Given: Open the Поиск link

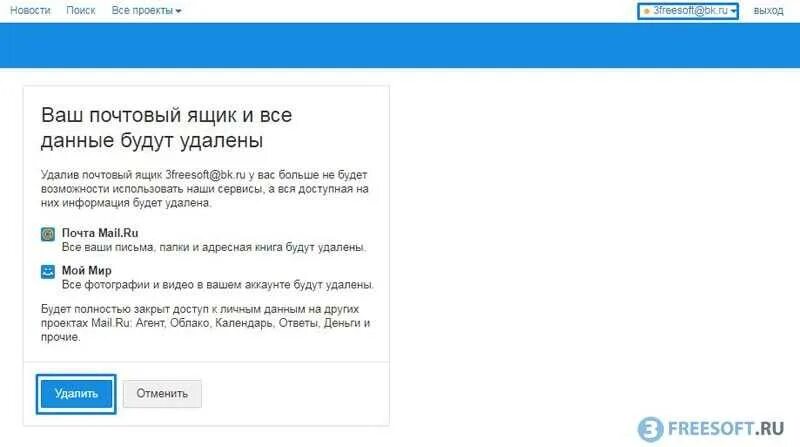Looking at the screenshot, I should pyautogui.click(x=81, y=10).
